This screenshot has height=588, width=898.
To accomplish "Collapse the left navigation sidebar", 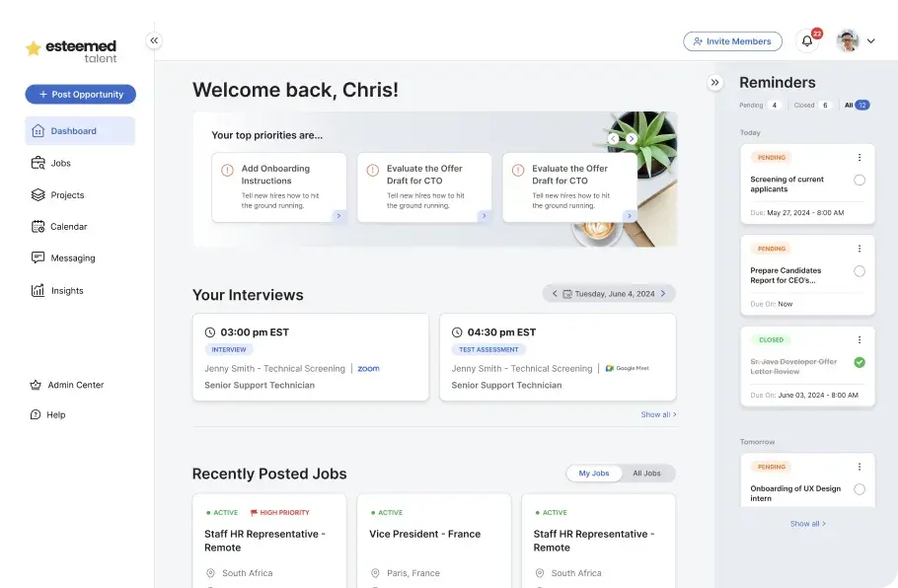I will [154, 40].
